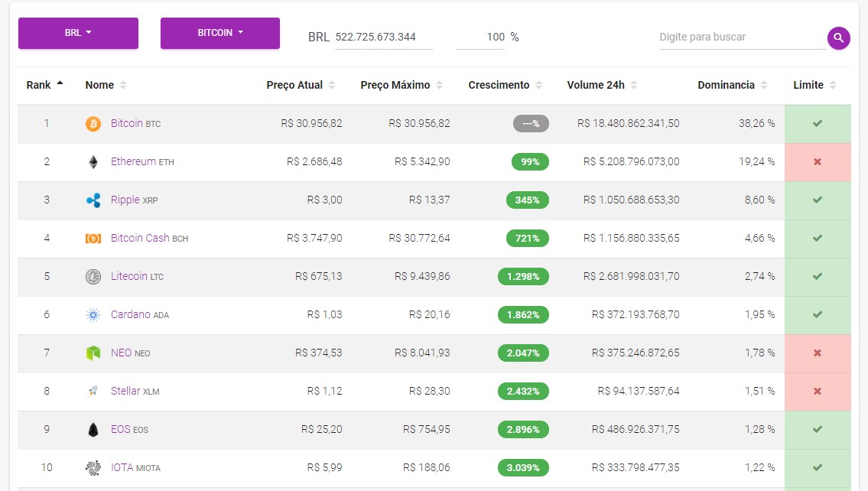Viewport: 868px width, 491px height.
Task: Click the IOTA logo icon
Action: point(93,468)
